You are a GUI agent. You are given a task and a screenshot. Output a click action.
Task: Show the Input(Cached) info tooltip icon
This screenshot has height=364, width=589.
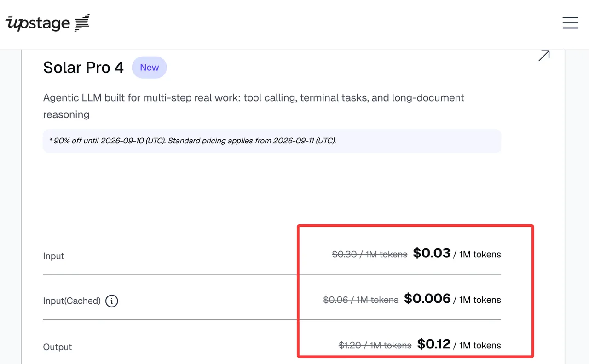pos(112,301)
